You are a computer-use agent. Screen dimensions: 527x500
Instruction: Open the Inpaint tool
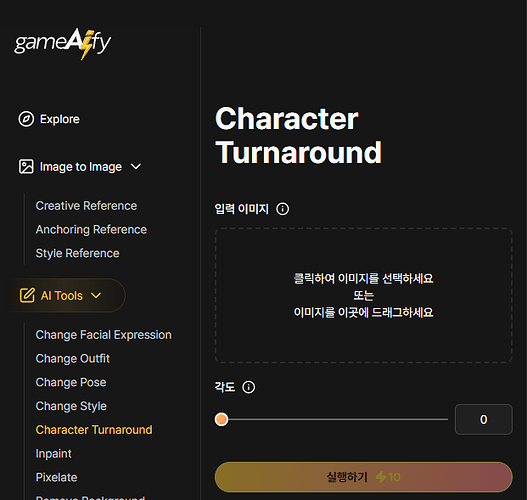pyautogui.click(x=53, y=454)
